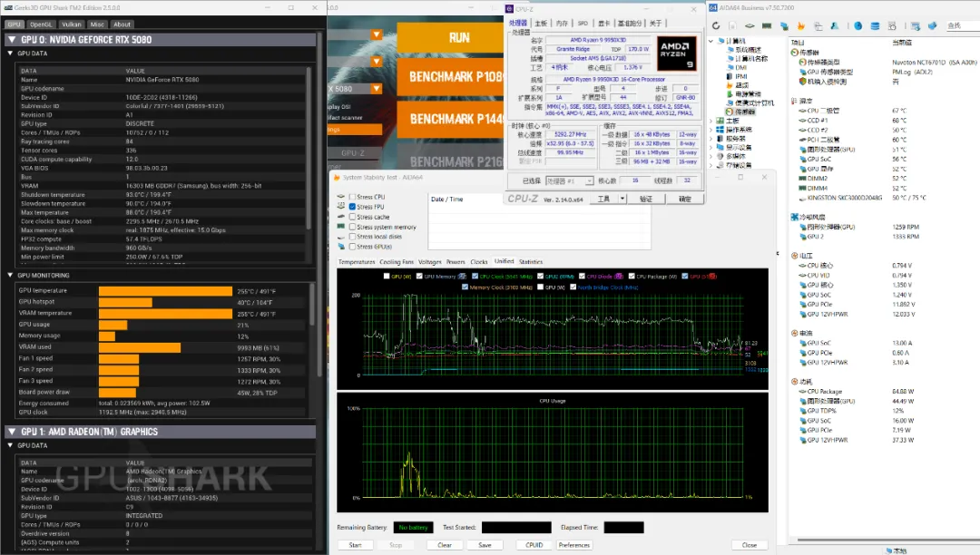Click the CPU Usage graph in Stability Test
Viewport: 980px width, 555px height.
point(553,453)
